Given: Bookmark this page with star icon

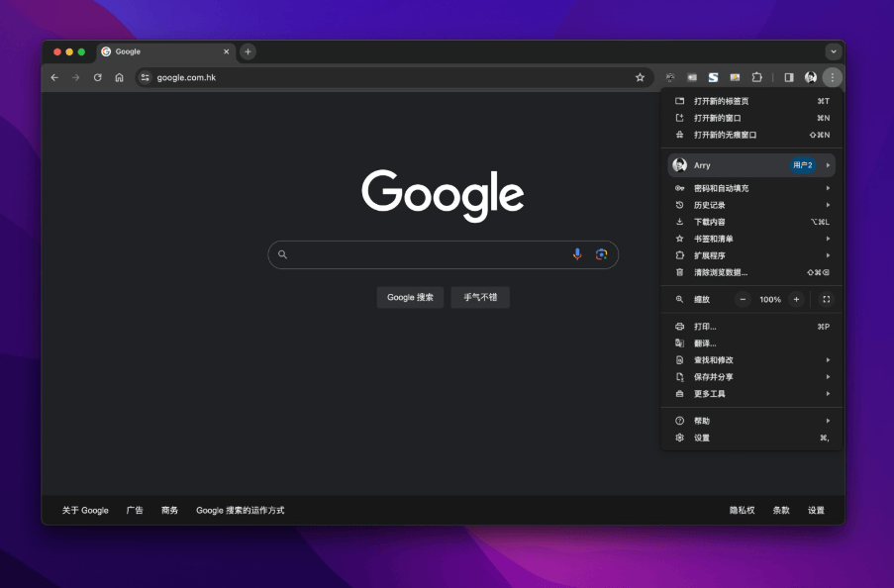Looking at the screenshot, I should 640,77.
